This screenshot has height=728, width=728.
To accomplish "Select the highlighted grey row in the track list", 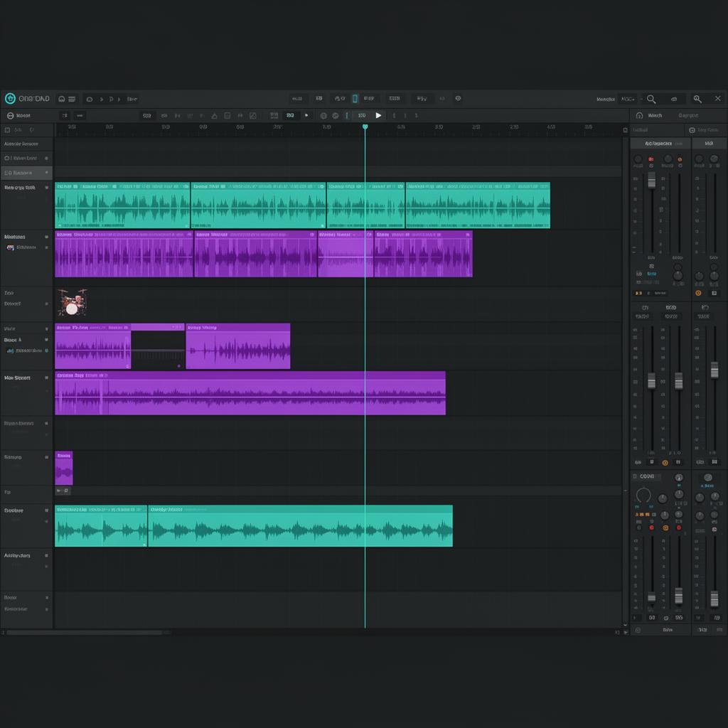I will [26, 173].
